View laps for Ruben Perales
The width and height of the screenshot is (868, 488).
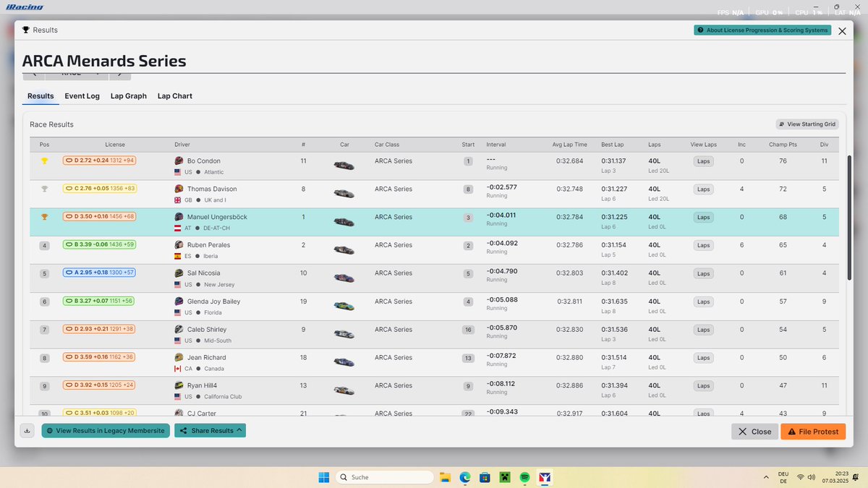pyautogui.click(x=703, y=246)
